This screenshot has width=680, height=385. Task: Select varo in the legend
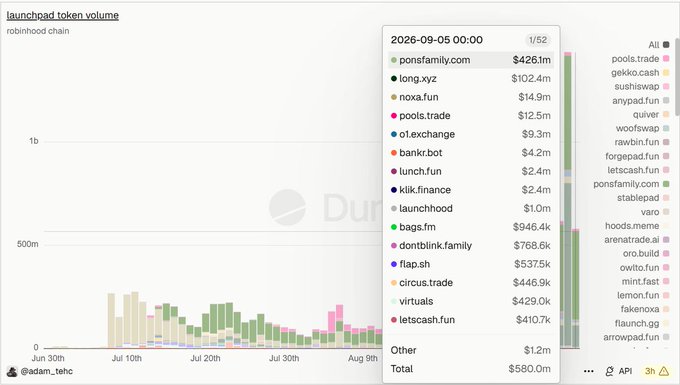(x=655, y=212)
